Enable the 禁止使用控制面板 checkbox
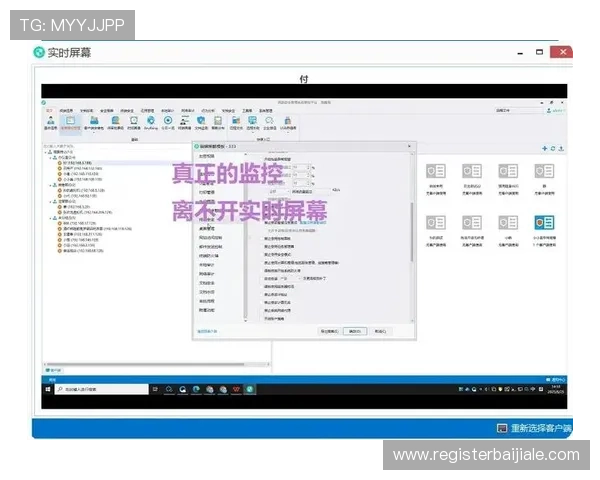The height and width of the screenshot is (480, 600). pos(266,240)
